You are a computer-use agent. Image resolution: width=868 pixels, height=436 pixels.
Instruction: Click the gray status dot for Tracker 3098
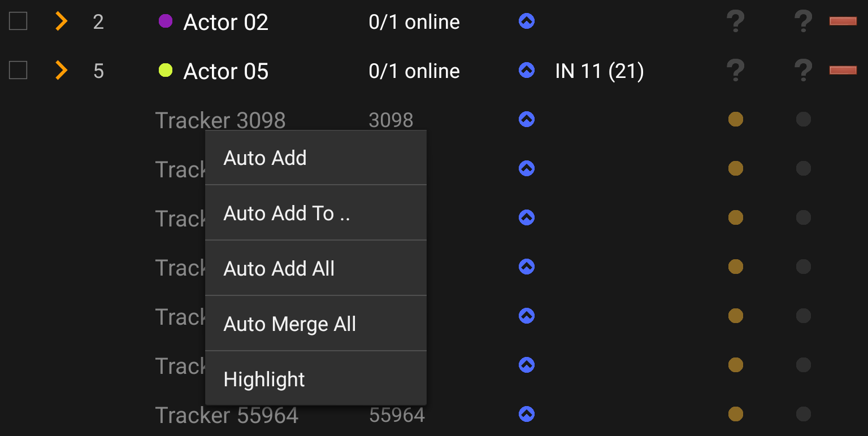[x=803, y=119]
